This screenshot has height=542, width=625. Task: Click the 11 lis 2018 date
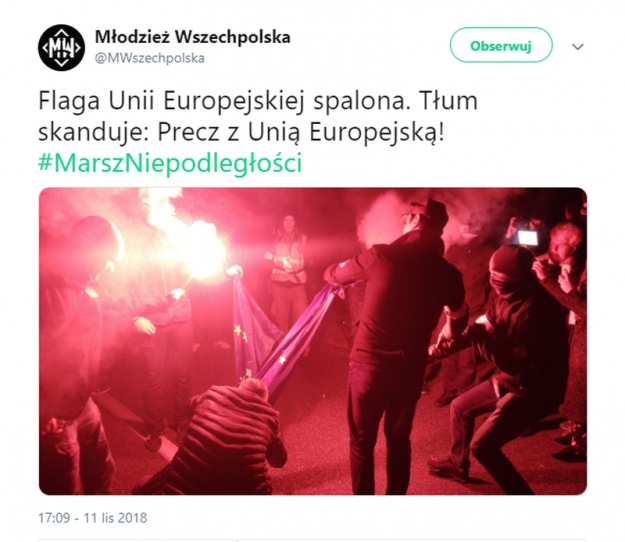click(x=115, y=518)
